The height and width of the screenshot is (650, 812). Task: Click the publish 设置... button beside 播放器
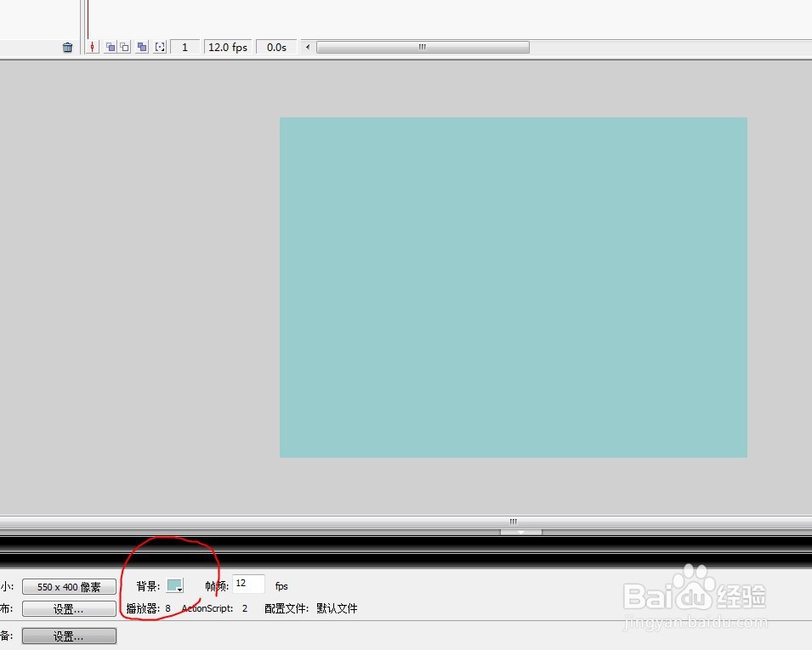69,609
